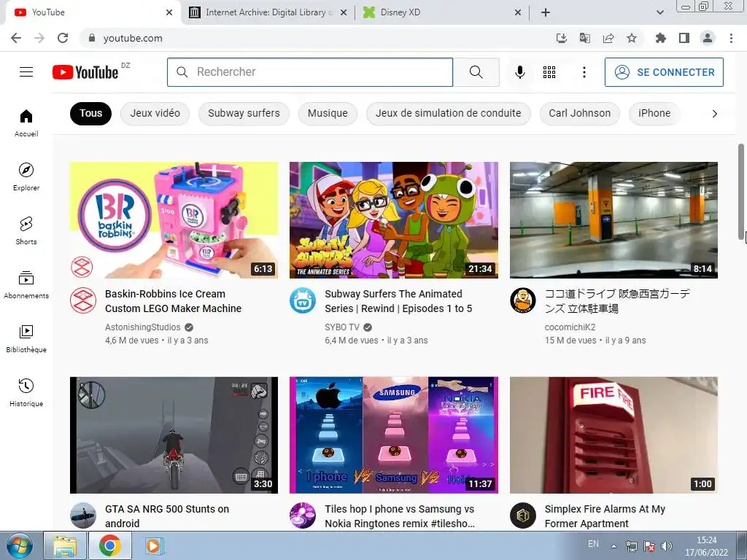Open Explorer in the sidebar

pyautogui.click(x=26, y=176)
